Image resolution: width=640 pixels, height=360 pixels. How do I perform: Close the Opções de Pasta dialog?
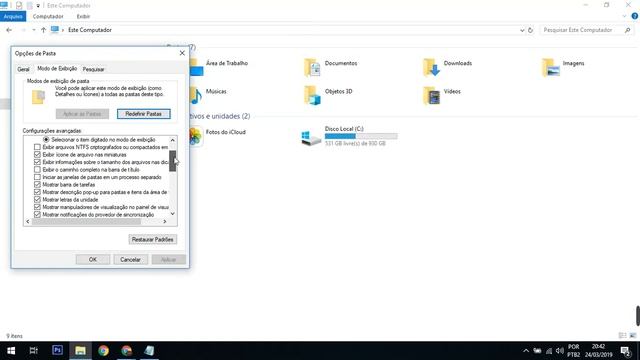(182, 53)
